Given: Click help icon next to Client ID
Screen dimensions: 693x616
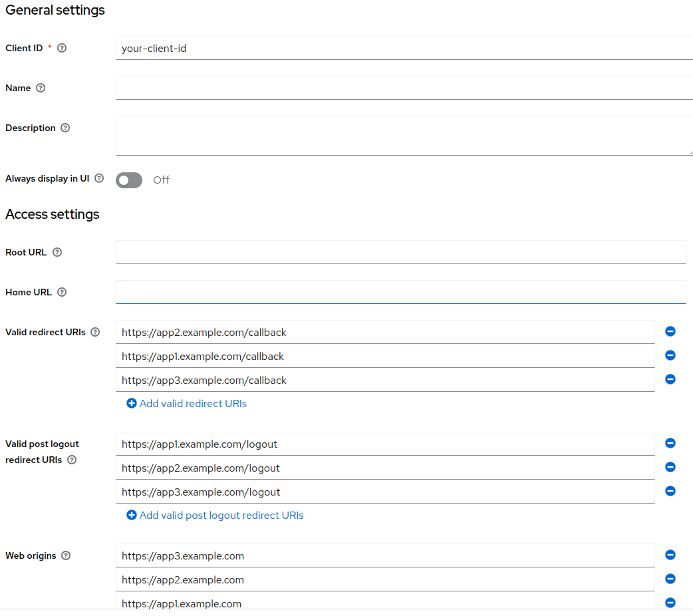Looking at the screenshot, I should point(62,48).
